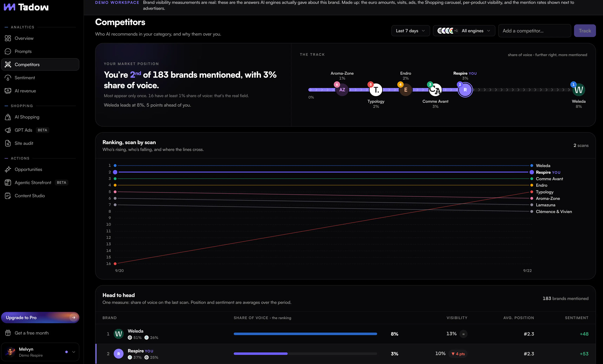
Task: Click the Add a competitor input field
Action: click(x=535, y=31)
